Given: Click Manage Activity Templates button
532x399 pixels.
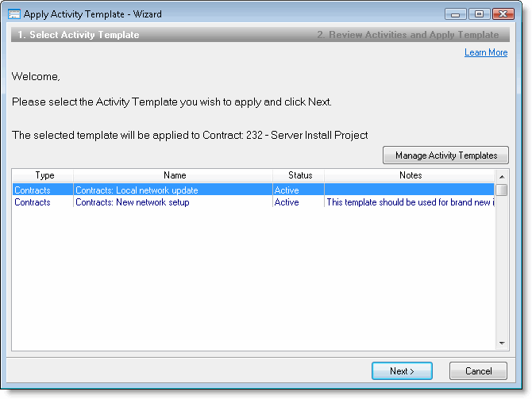Looking at the screenshot, I should (x=446, y=155).
